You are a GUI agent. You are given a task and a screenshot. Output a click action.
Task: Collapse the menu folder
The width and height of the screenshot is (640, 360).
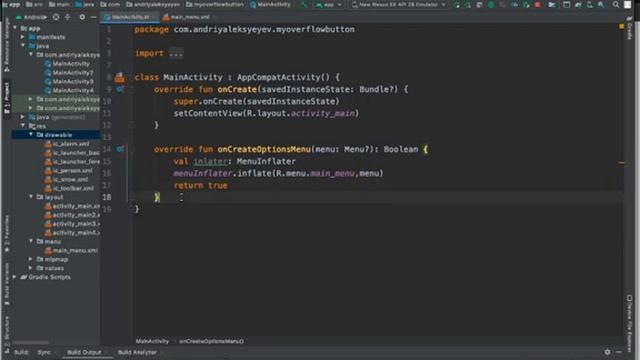[x=31, y=241]
